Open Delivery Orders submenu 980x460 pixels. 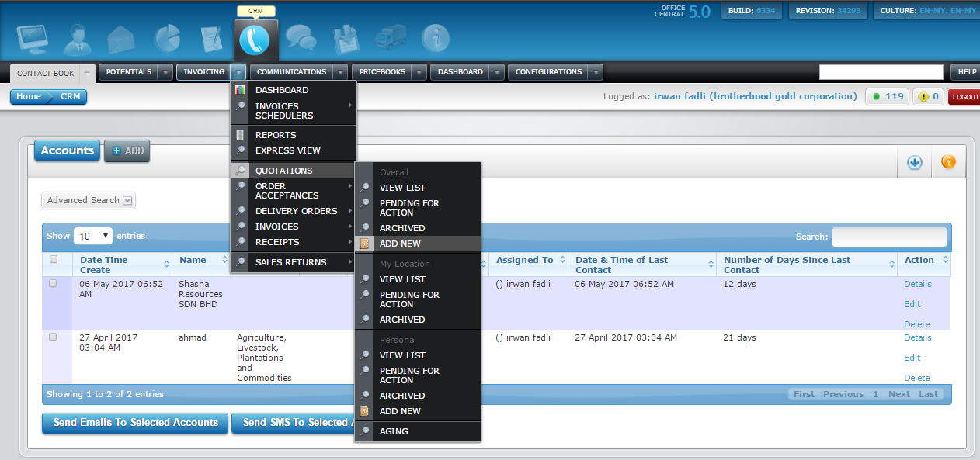coord(294,211)
